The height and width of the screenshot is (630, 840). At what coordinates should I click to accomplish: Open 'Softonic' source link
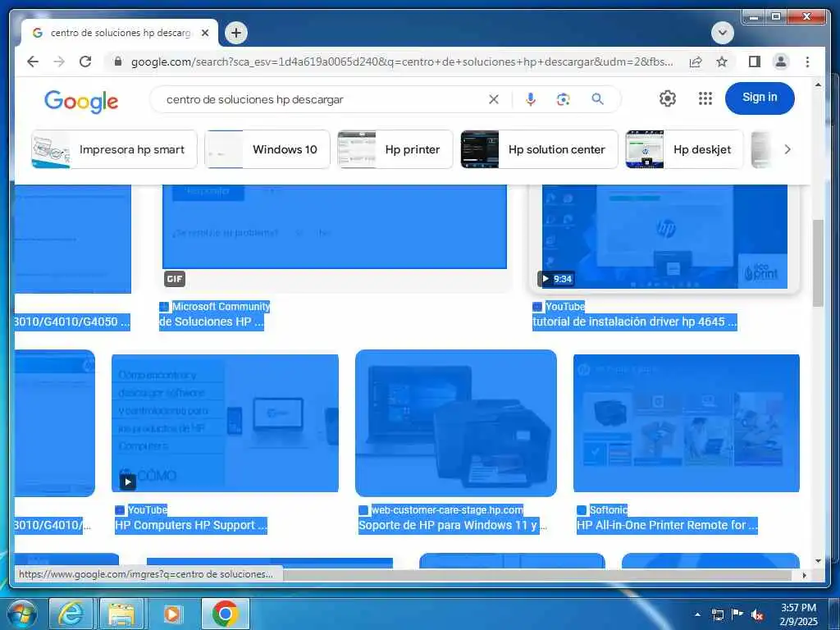click(608, 510)
